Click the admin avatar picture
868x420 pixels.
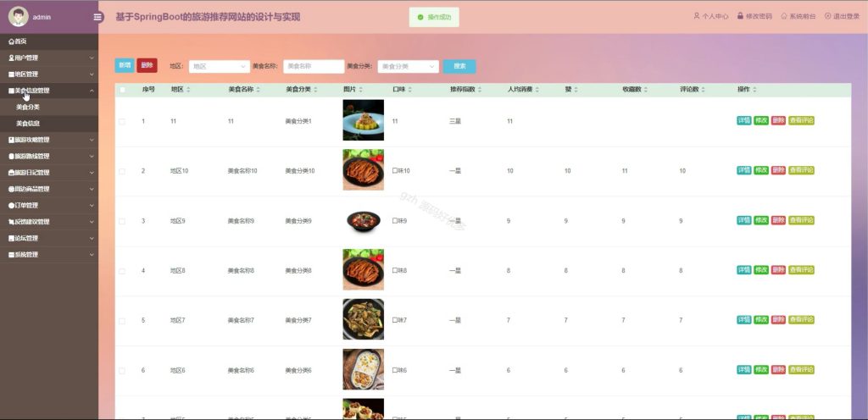point(19,17)
